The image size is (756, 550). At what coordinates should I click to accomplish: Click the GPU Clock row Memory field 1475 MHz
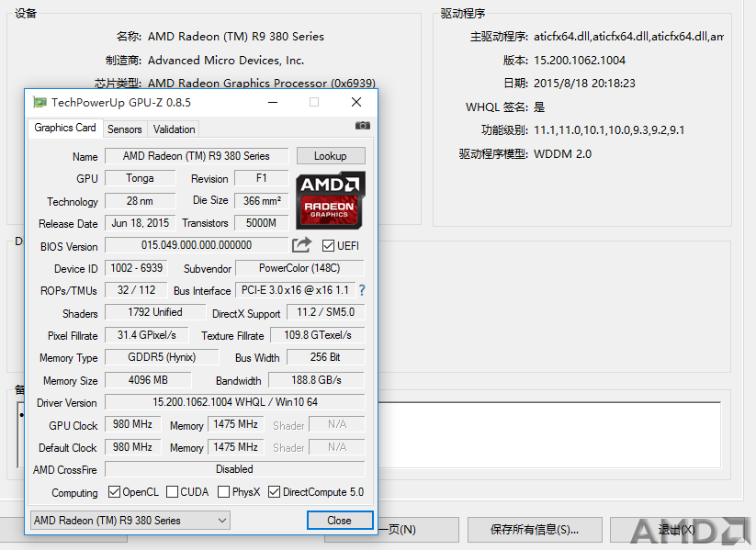[x=236, y=424]
